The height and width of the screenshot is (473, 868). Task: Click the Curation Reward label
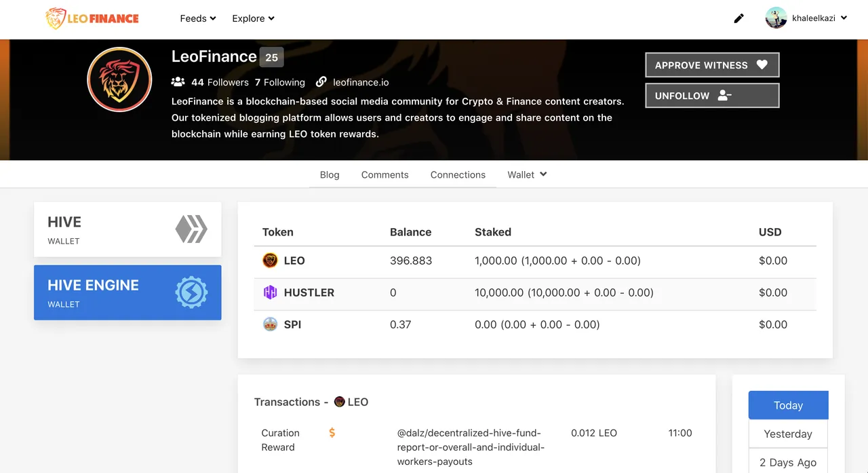(x=280, y=440)
